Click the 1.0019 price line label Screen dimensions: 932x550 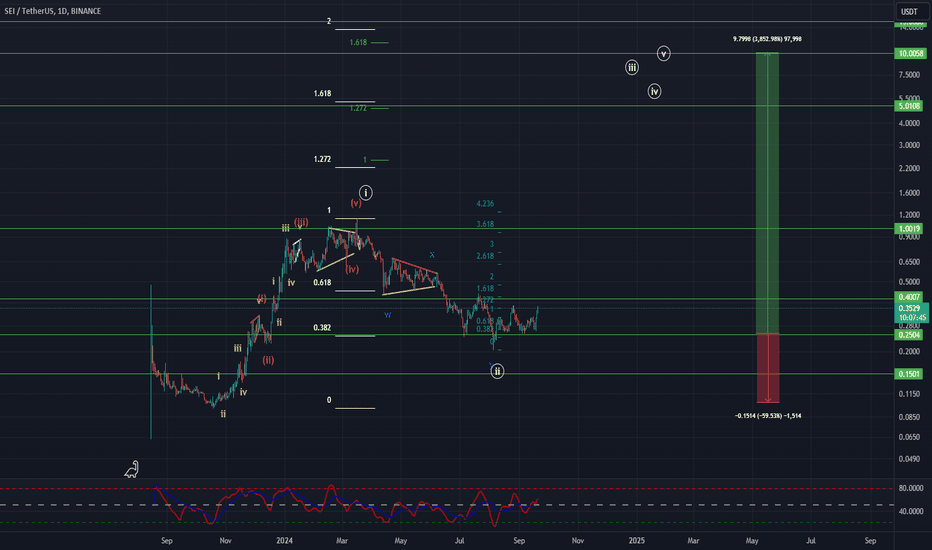(x=909, y=228)
